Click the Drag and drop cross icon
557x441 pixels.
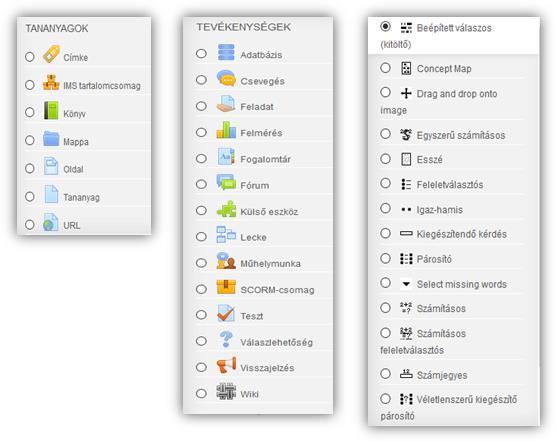point(406,93)
